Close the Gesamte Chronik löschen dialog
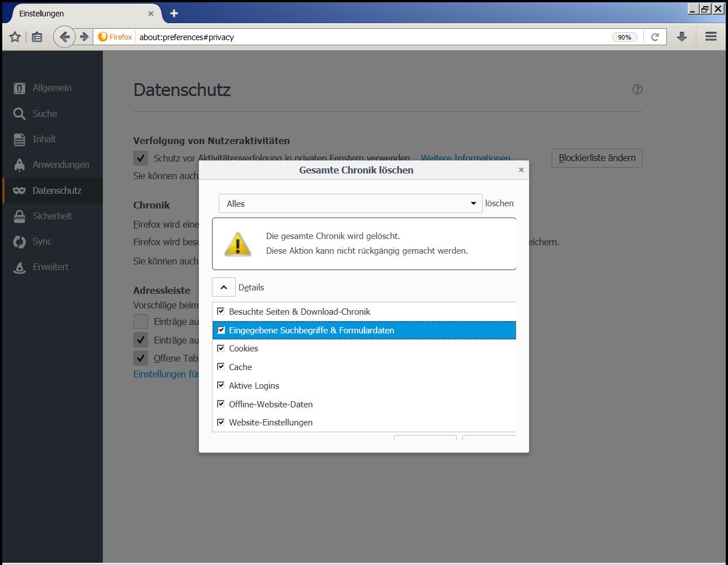728x565 pixels. click(x=521, y=169)
